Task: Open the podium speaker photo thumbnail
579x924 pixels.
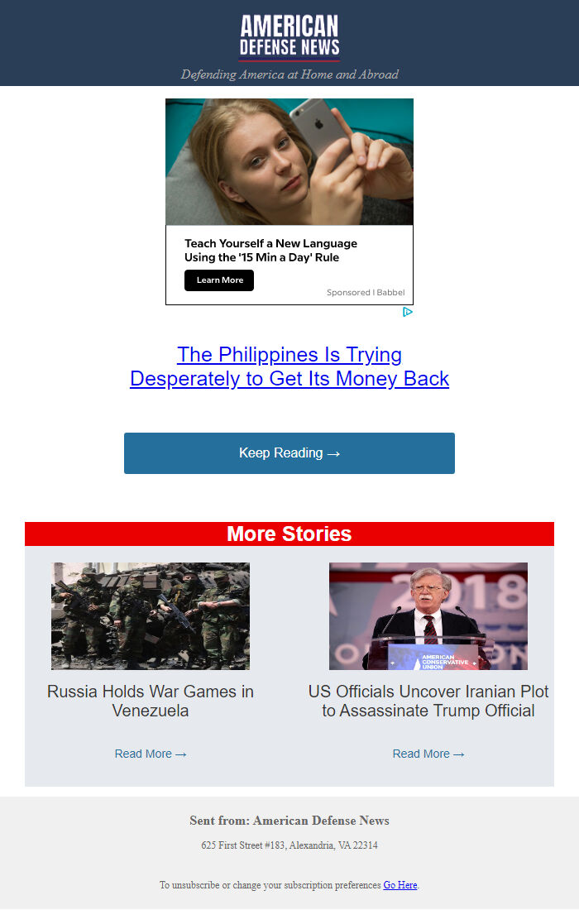Action: click(x=428, y=616)
